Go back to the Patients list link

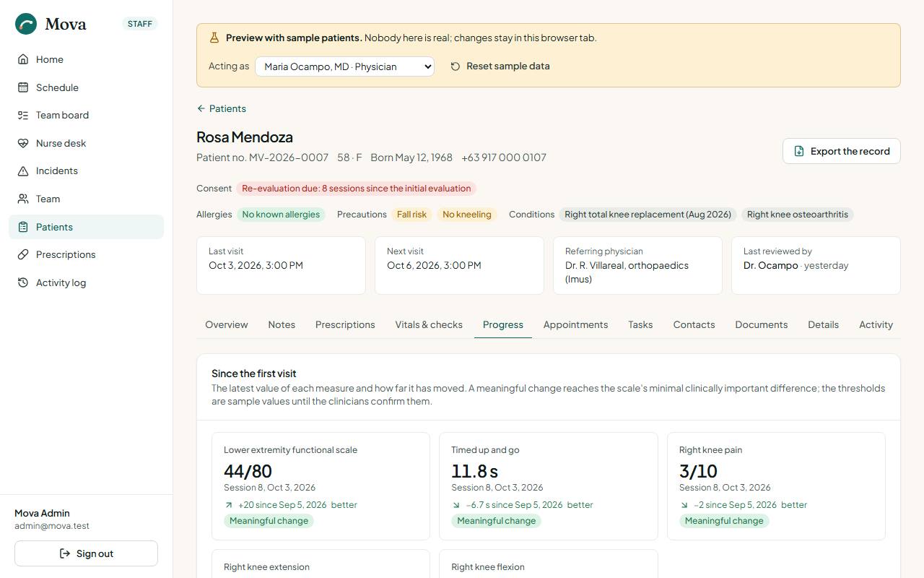[222, 108]
